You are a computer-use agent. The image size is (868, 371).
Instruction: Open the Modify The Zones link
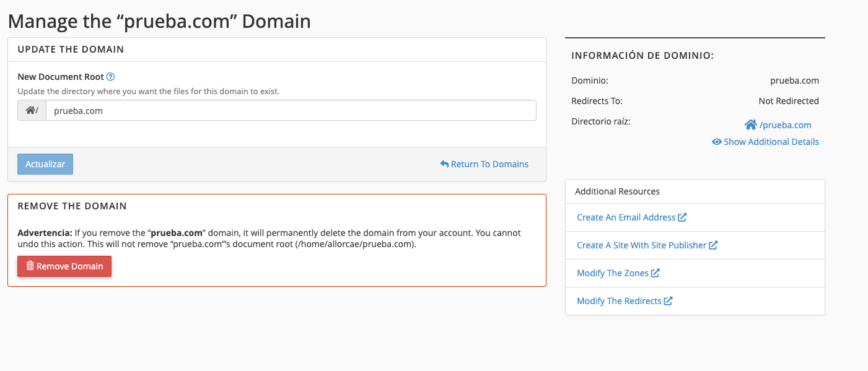pyautogui.click(x=612, y=273)
